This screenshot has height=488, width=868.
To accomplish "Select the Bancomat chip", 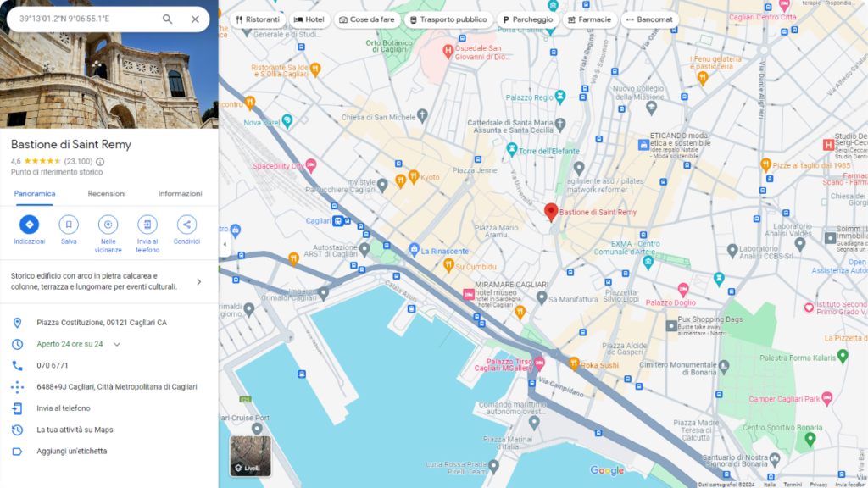I will point(650,19).
